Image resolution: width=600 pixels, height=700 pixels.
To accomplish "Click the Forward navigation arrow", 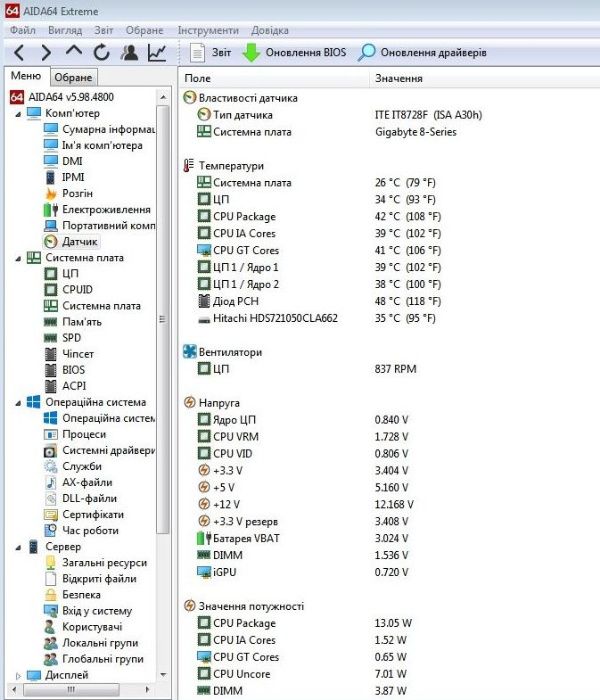I will [46, 53].
